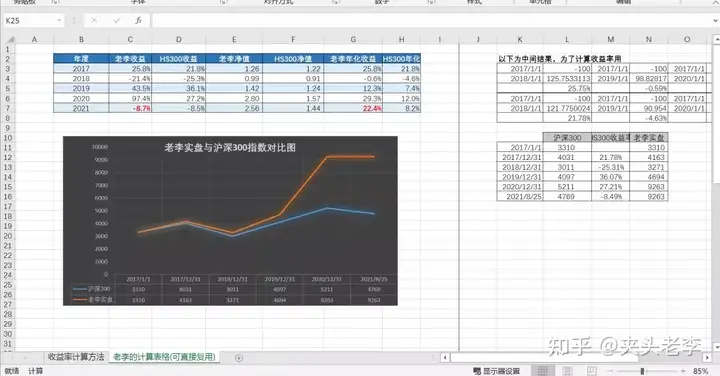The height and width of the screenshot is (376, 720).
Task: Click the HS300净值 header cell
Action: [293, 59]
